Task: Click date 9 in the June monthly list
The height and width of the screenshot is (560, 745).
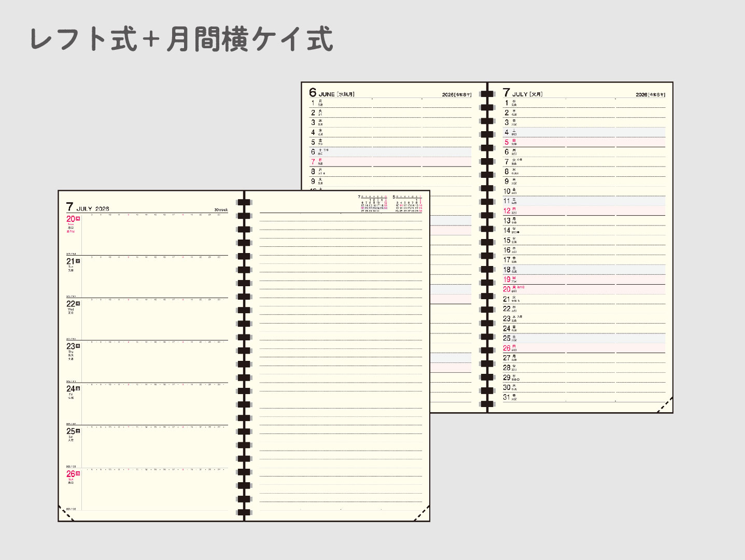Action: (313, 181)
